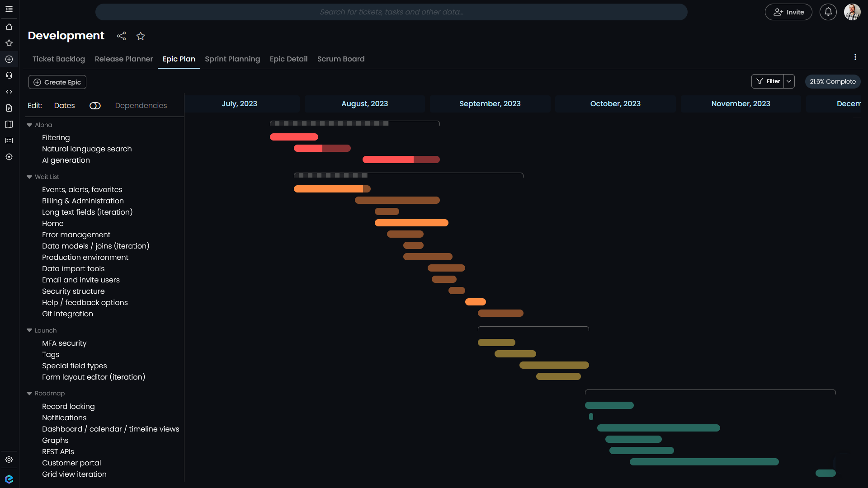
Task: Click the share icon next to Development
Action: point(121,36)
